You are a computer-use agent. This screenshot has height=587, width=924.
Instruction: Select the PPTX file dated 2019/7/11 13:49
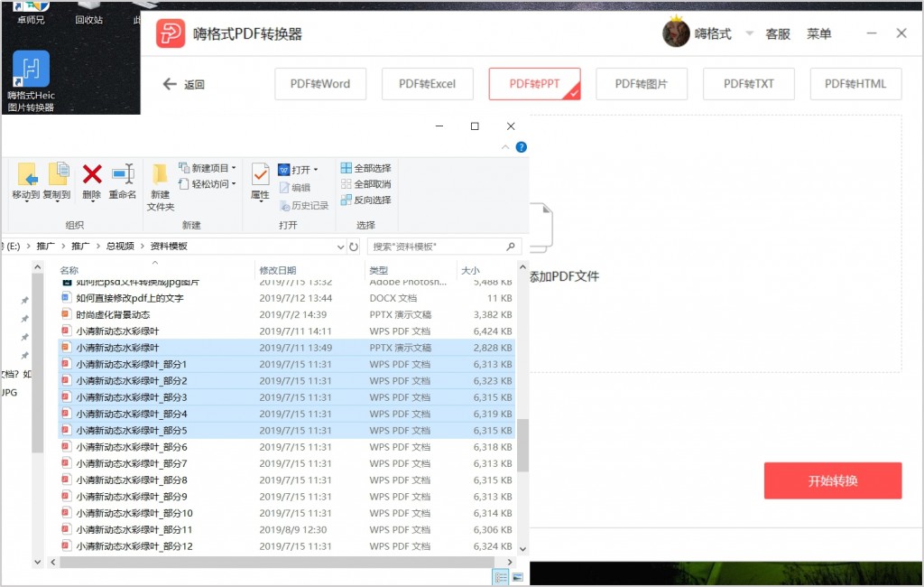[287, 348]
